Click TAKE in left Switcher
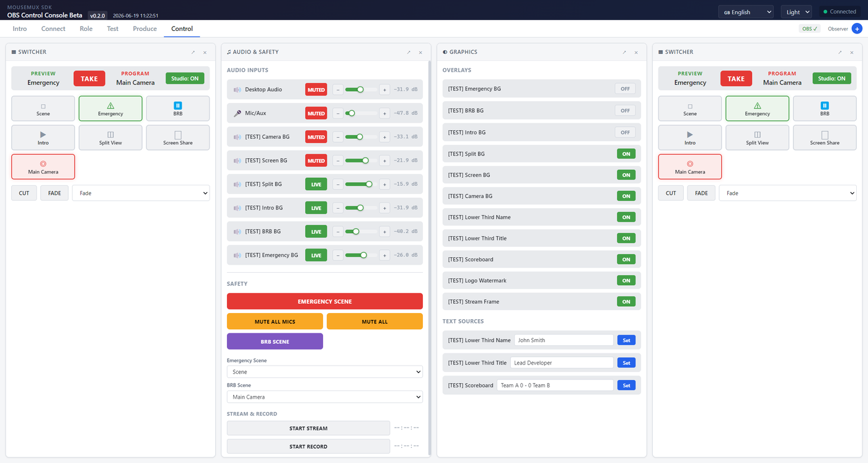Image resolution: width=868 pixels, height=463 pixels. [89, 79]
